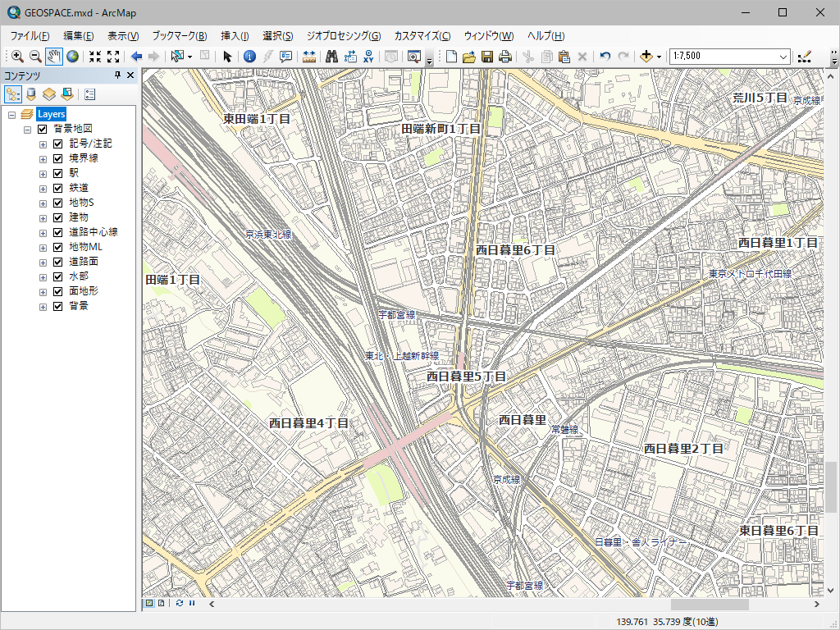
Task: Switch to List By Drawing Order
Action: click(x=13, y=95)
